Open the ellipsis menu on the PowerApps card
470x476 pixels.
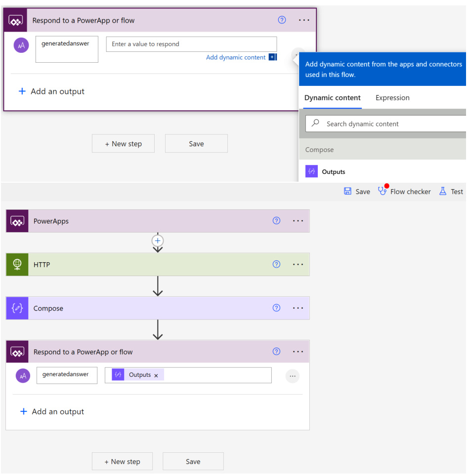coord(298,221)
